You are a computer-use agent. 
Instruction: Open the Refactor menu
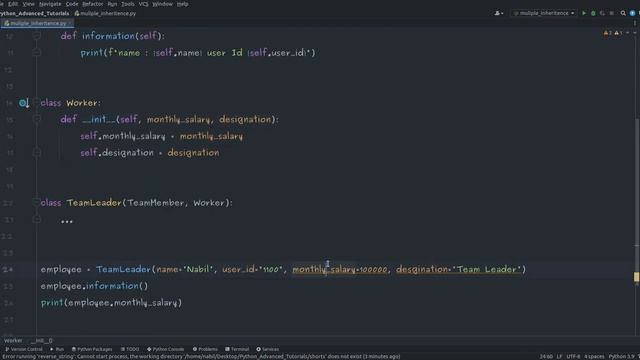(x=93, y=4)
